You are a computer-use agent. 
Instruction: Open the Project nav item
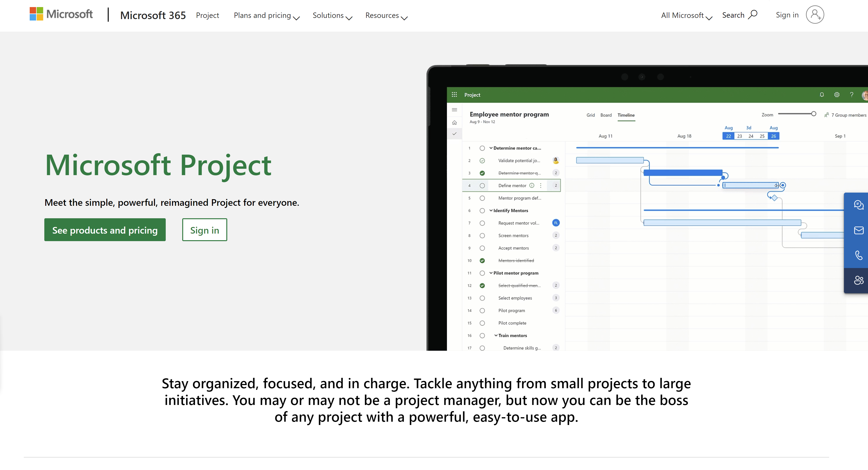[207, 16]
